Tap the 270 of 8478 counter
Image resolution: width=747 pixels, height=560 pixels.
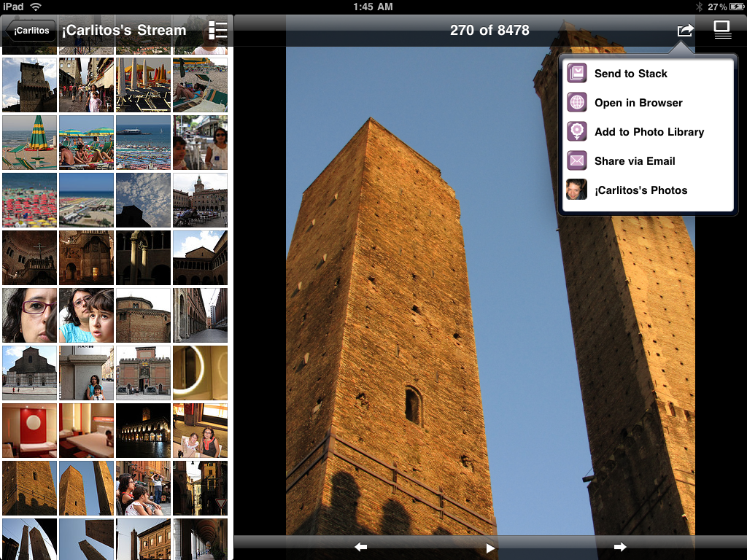coord(489,30)
